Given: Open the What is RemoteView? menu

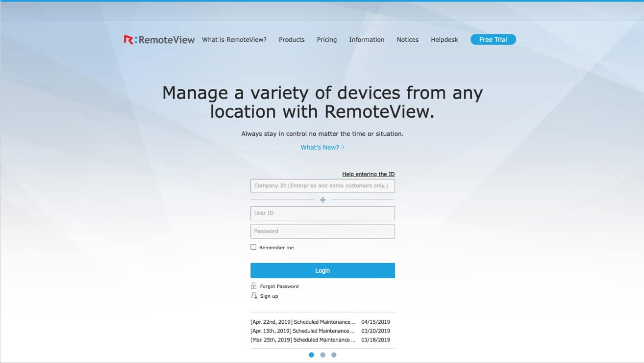Looking at the screenshot, I should [x=234, y=40].
